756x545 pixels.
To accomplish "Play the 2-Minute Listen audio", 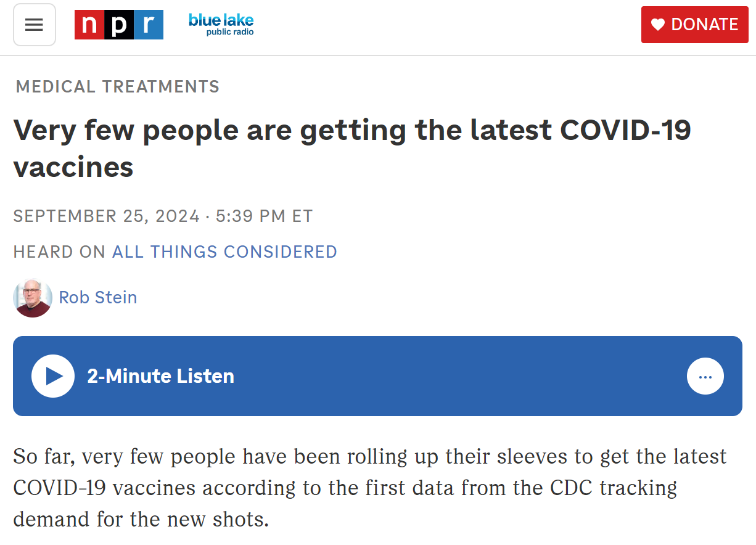I will 53,376.
